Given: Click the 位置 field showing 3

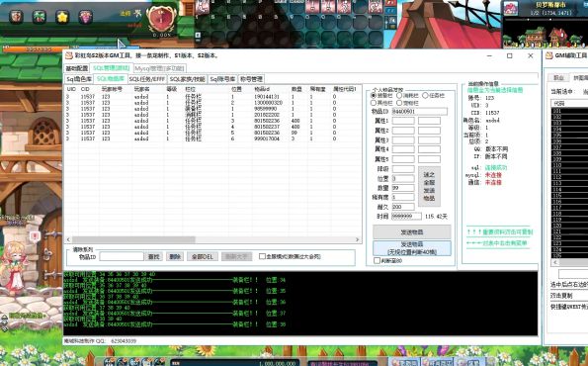Looking at the screenshot, I should coord(403,178).
